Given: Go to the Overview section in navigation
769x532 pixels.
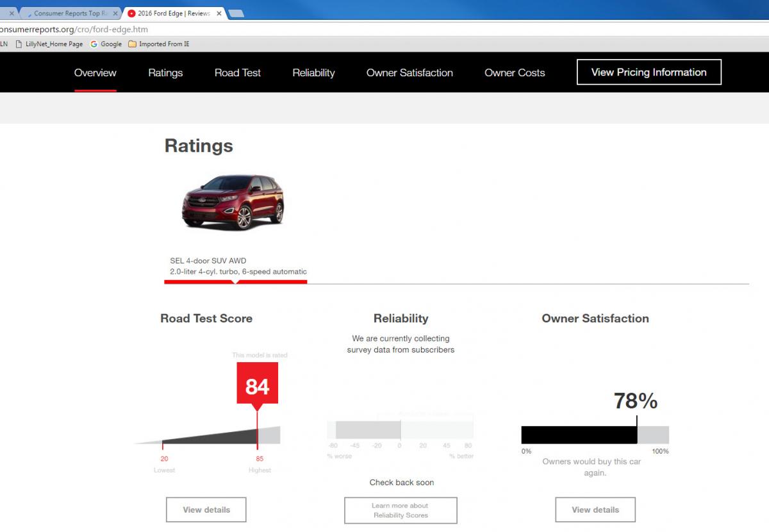Looking at the screenshot, I should coord(95,73).
